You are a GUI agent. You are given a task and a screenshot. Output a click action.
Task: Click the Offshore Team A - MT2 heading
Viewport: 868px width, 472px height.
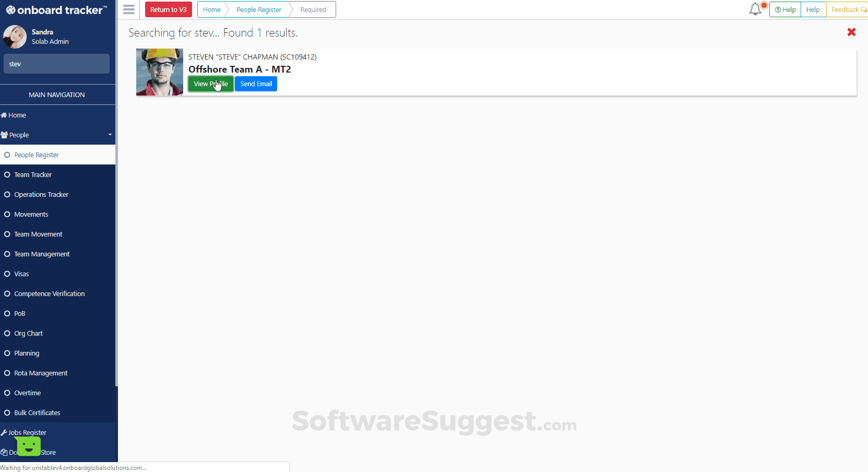click(x=240, y=69)
